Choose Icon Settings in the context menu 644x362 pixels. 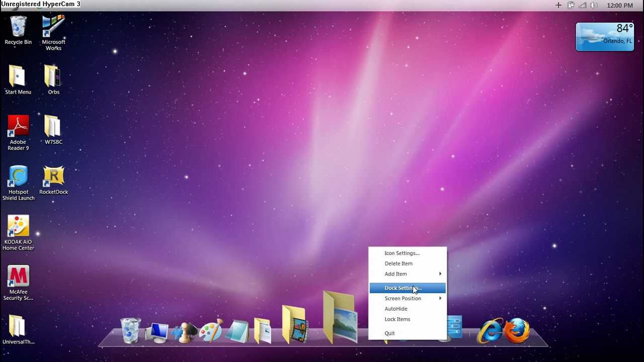(401, 253)
